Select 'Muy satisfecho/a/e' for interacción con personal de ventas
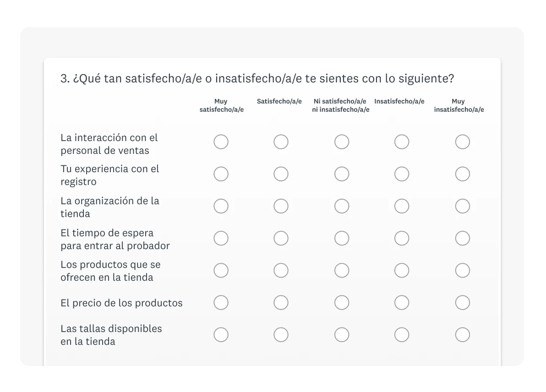The image size is (546, 392). tap(221, 142)
